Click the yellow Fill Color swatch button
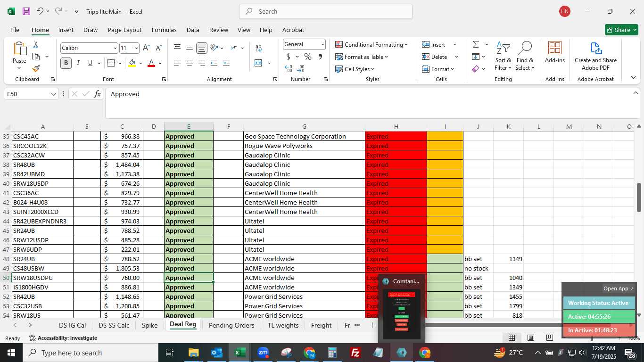 [x=132, y=63]
